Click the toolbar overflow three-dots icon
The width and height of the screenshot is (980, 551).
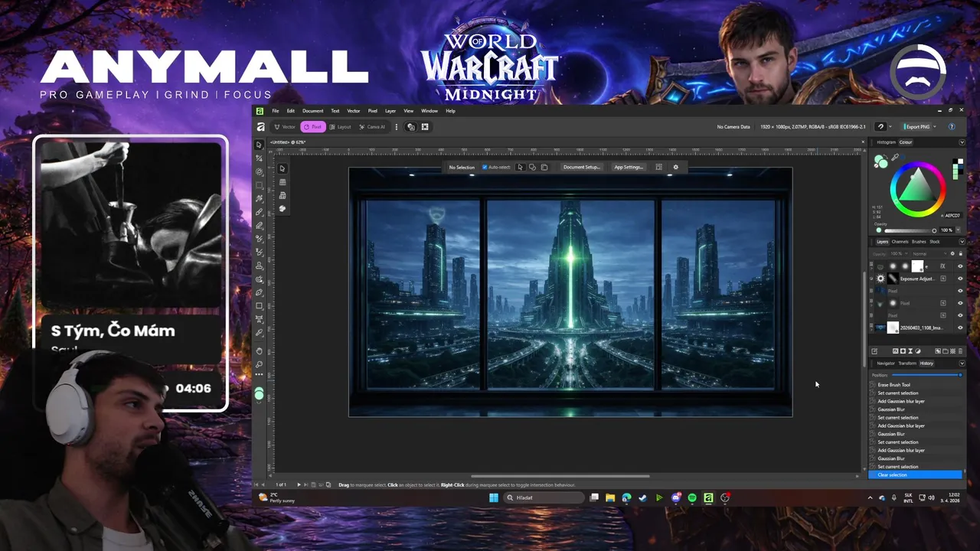pos(396,126)
